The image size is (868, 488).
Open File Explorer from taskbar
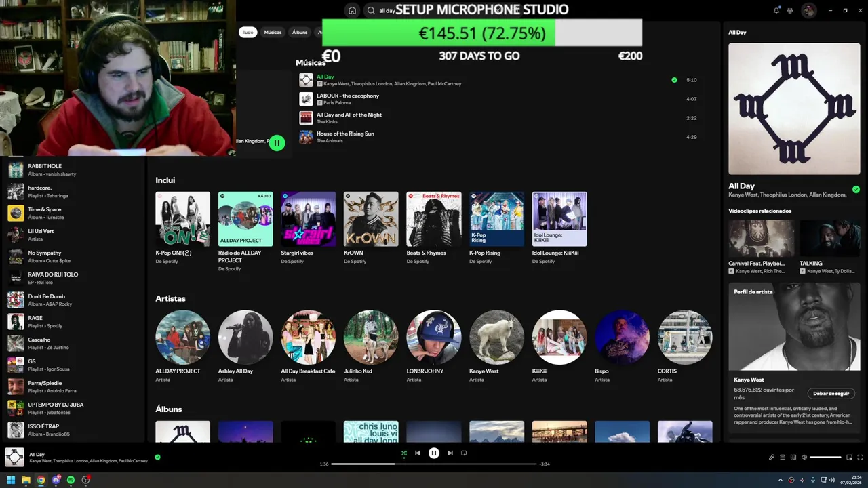[26, 480]
